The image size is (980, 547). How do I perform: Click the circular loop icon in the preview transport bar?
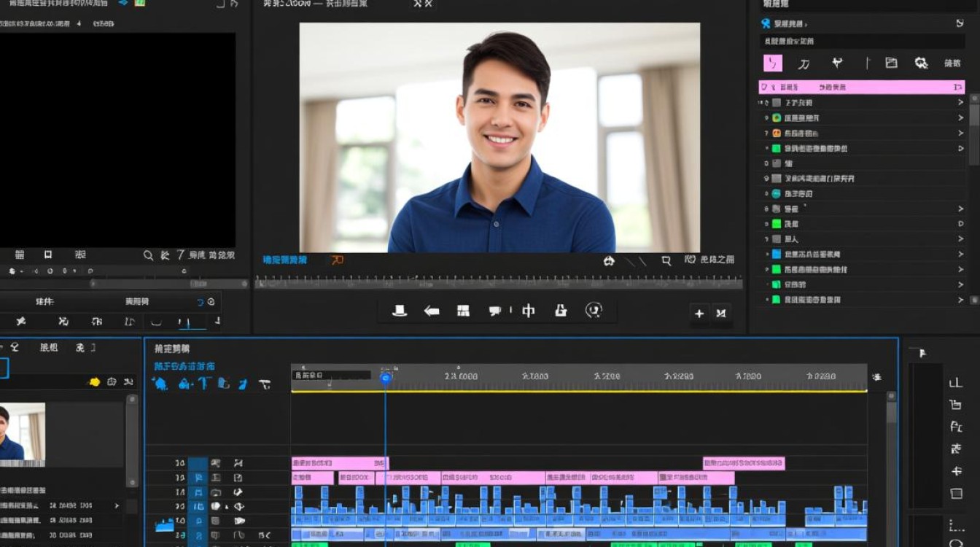coord(594,311)
